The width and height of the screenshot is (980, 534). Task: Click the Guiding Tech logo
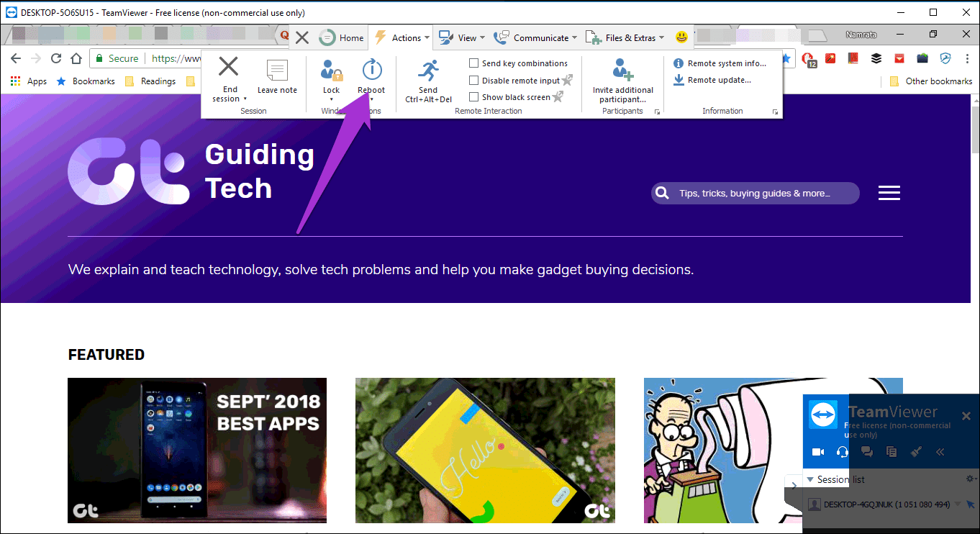pyautogui.click(x=191, y=170)
